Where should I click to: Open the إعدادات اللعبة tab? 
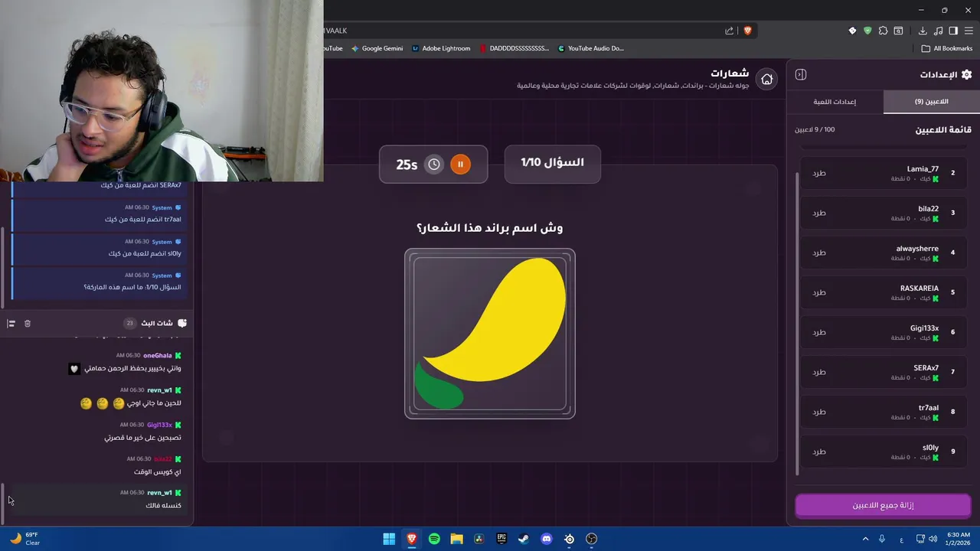point(835,102)
